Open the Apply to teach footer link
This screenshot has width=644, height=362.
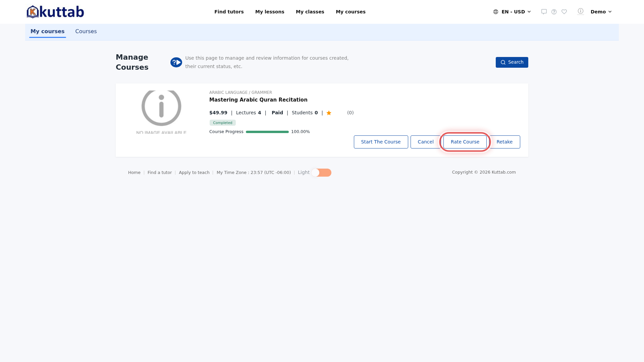(194, 173)
